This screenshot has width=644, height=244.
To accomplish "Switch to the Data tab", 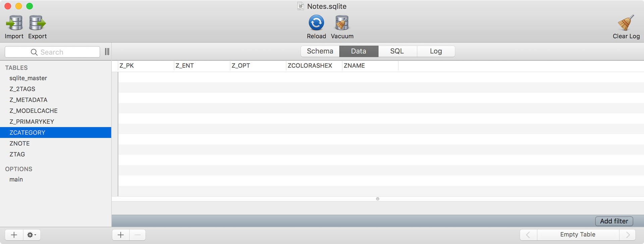I will pos(359,51).
